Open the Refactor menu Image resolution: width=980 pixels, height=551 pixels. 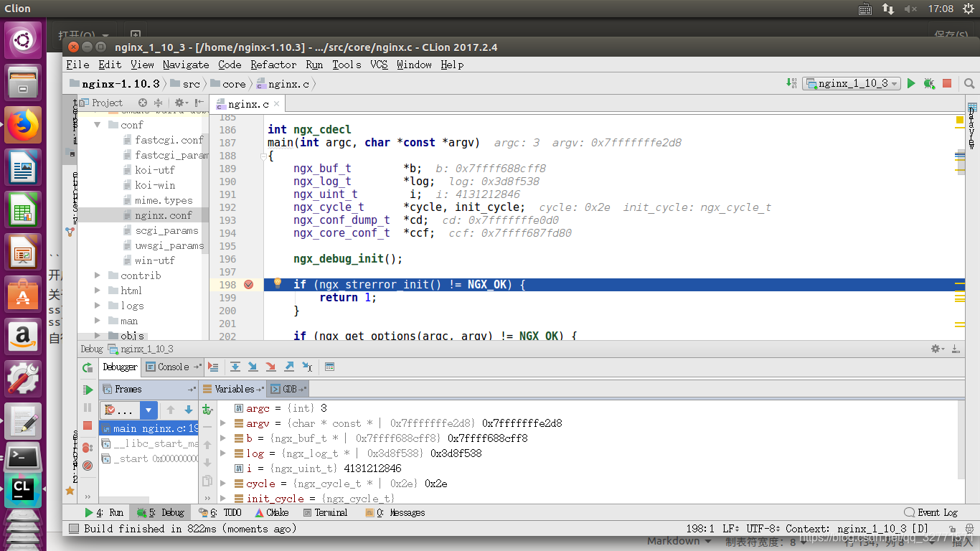coord(273,65)
